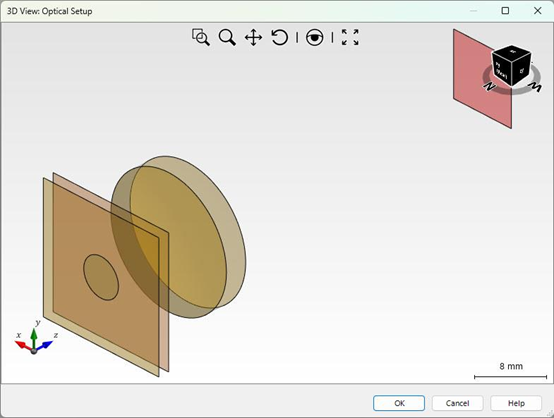554x418 pixels.
Task: Click the rotate view tool
Action: tap(279, 37)
